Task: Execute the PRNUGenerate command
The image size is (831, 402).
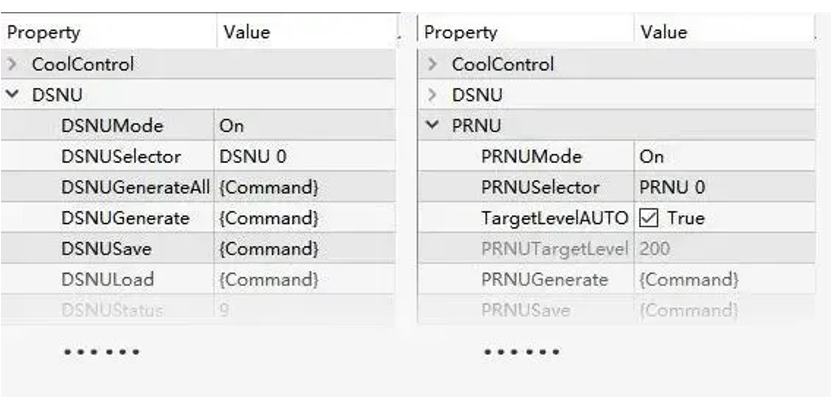Action: 689,279
